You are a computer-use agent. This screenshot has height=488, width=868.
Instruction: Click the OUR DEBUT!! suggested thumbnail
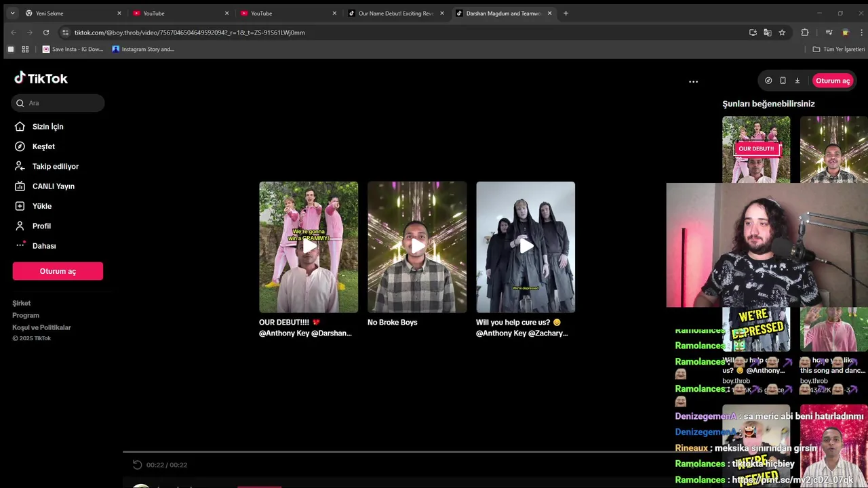(x=756, y=149)
